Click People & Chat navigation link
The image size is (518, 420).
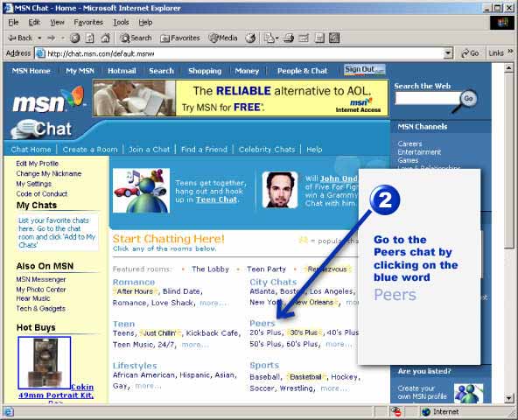pos(302,71)
